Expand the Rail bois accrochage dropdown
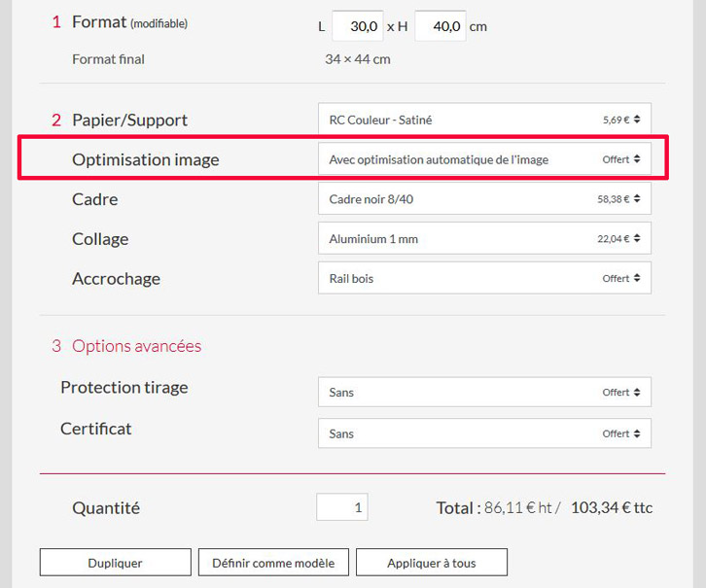 click(x=483, y=279)
